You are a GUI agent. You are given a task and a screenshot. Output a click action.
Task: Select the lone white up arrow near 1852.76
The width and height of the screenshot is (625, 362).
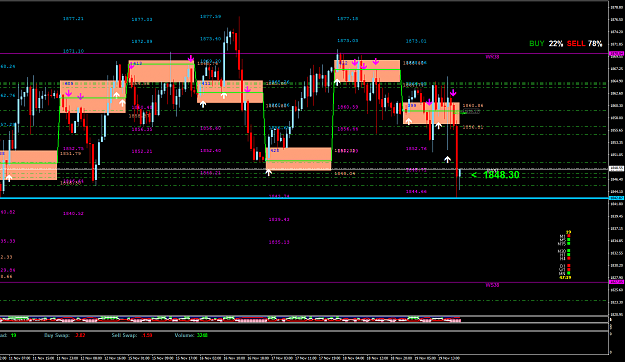[448, 159]
